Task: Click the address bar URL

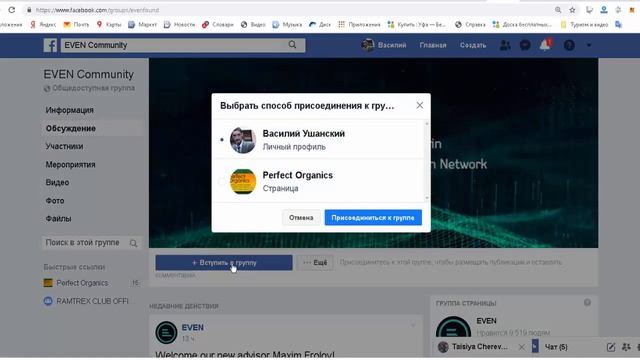Action: click(x=97, y=10)
